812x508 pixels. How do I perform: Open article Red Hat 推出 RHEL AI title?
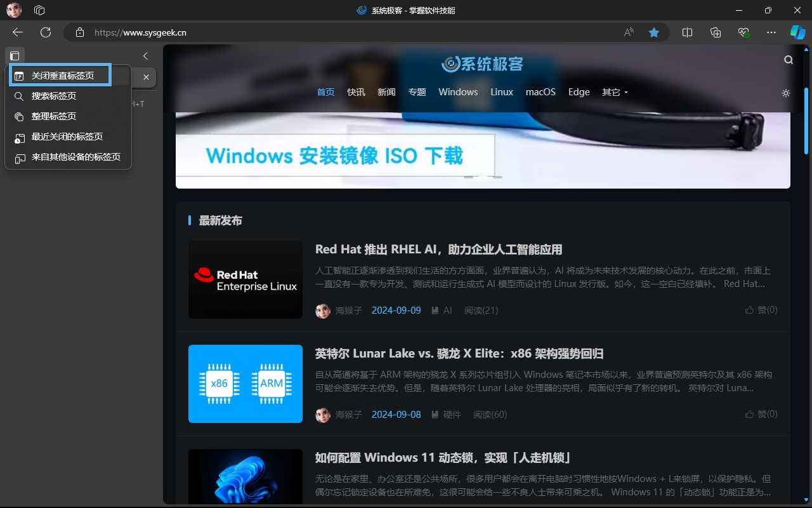tap(438, 250)
